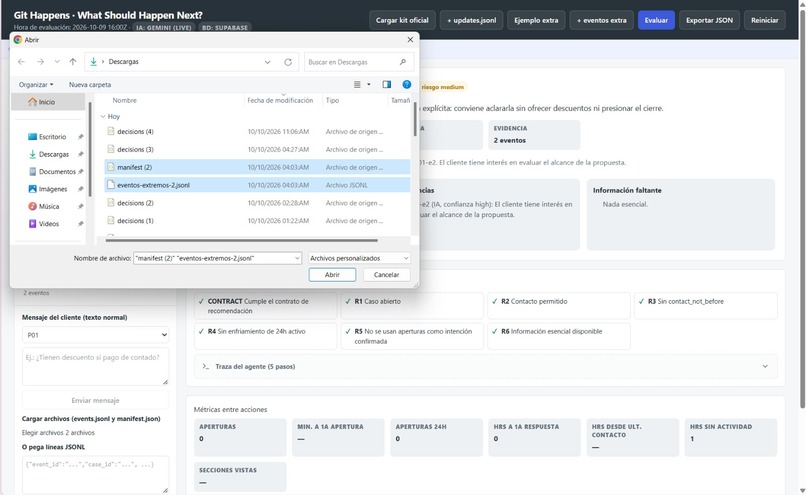Close the Abrir dialog
The width and height of the screenshot is (806, 495).
coord(410,40)
